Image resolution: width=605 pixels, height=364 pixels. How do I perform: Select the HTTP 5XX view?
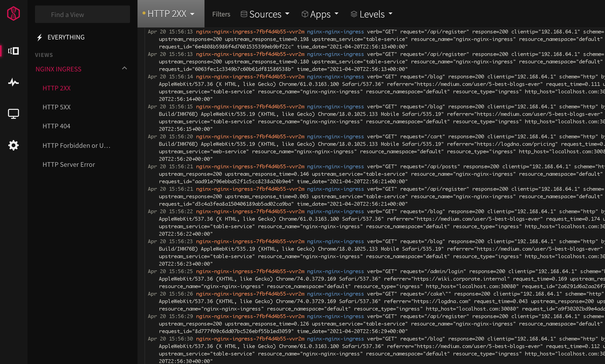click(x=56, y=107)
